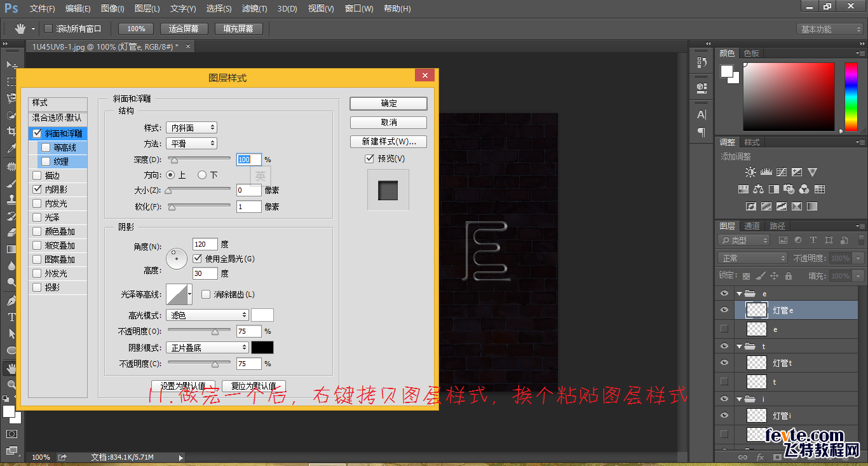Toggle Quick Mask mode icon
868x466 pixels.
pos(11,435)
